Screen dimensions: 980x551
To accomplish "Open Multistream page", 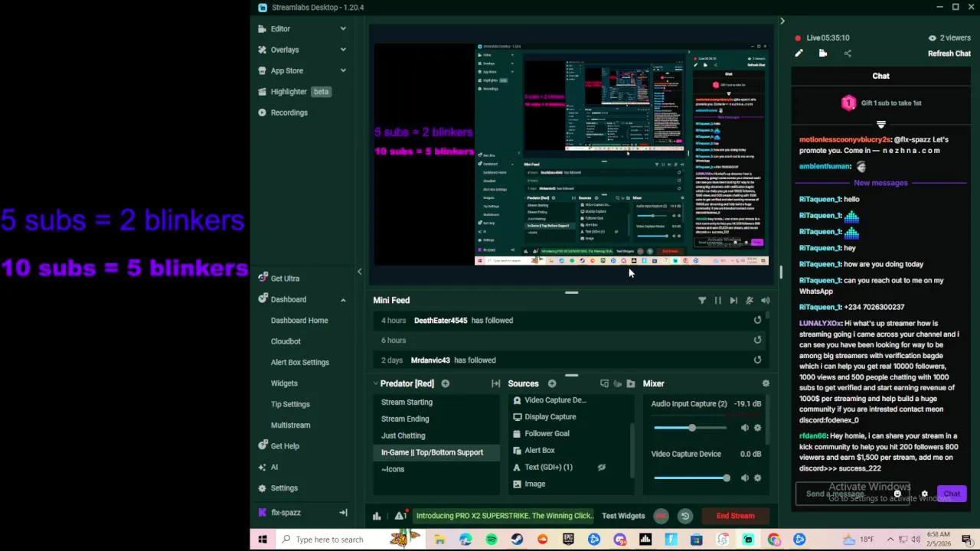I will click(x=290, y=425).
